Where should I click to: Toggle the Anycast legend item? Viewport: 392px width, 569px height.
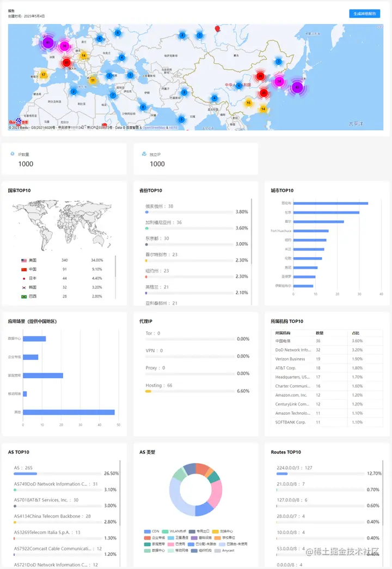click(x=224, y=550)
